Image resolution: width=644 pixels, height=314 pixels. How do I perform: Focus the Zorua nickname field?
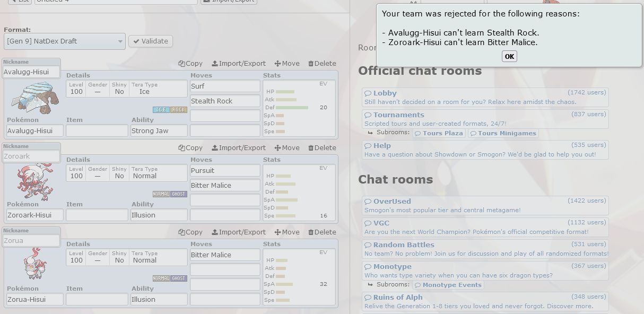coord(32,241)
